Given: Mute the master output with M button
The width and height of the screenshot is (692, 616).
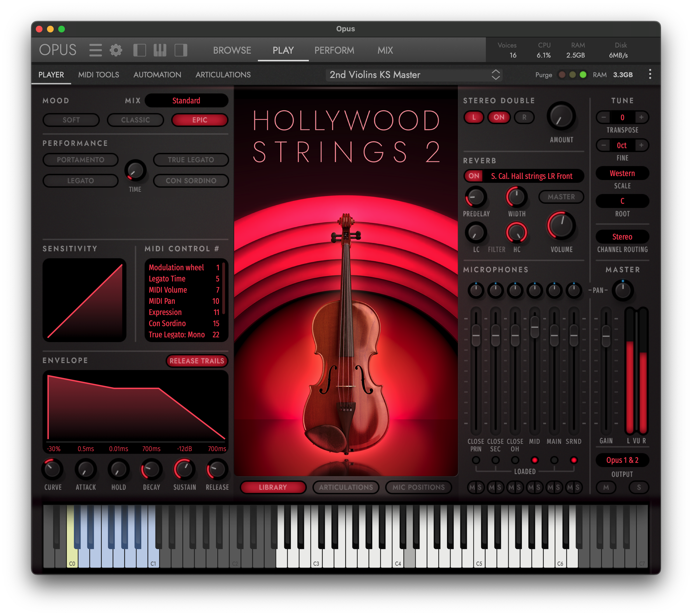Looking at the screenshot, I should point(606,487).
